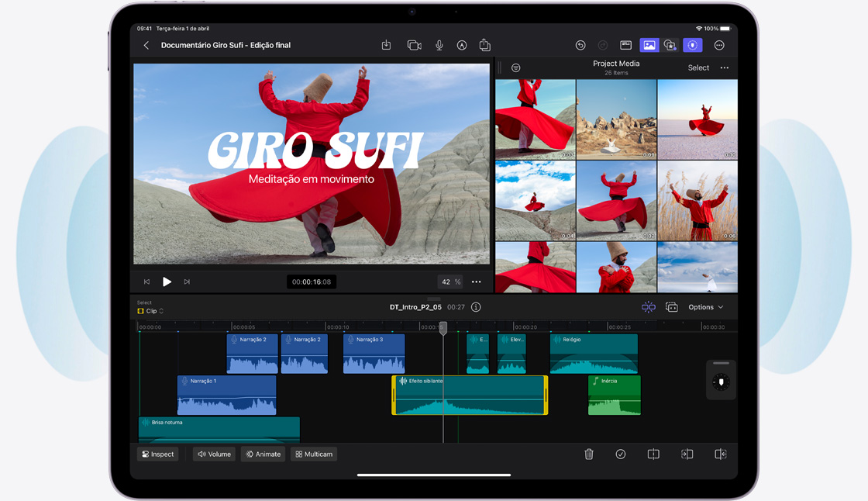Record a voiceover with the microphone icon
Screen dimensions: 868x501
[x=439, y=45]
